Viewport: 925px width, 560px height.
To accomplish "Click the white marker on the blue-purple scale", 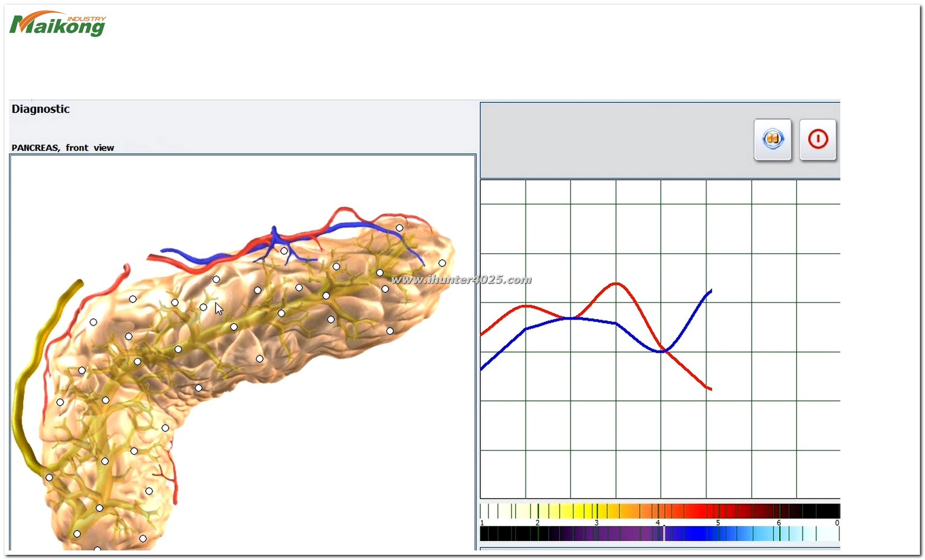I will (x=664, y=533).
